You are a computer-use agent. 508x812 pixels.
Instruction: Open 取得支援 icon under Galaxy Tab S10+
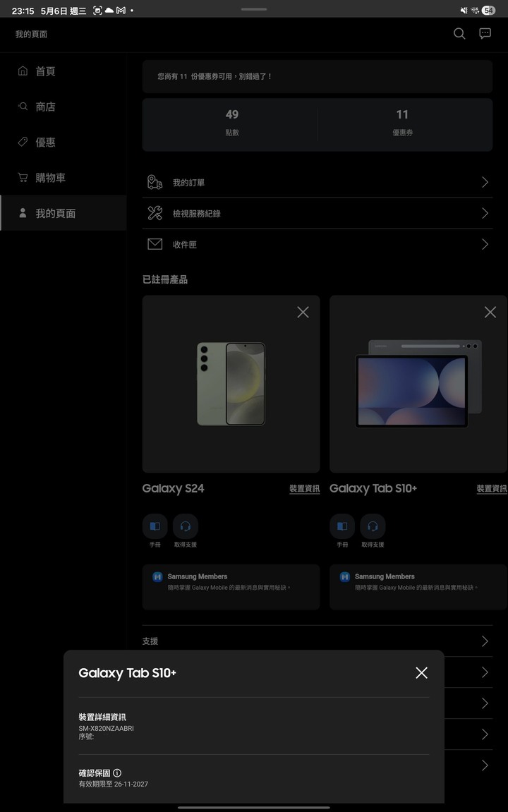pos(373,526)
